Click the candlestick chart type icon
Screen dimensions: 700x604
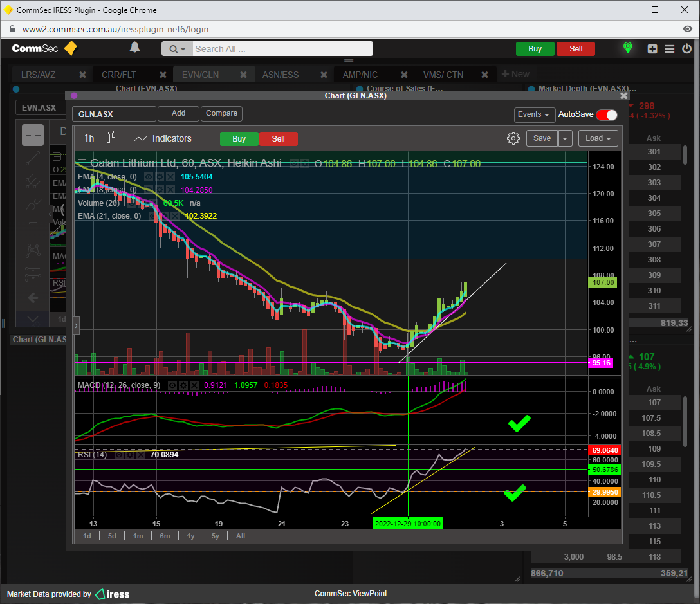(x=111, y=138)
